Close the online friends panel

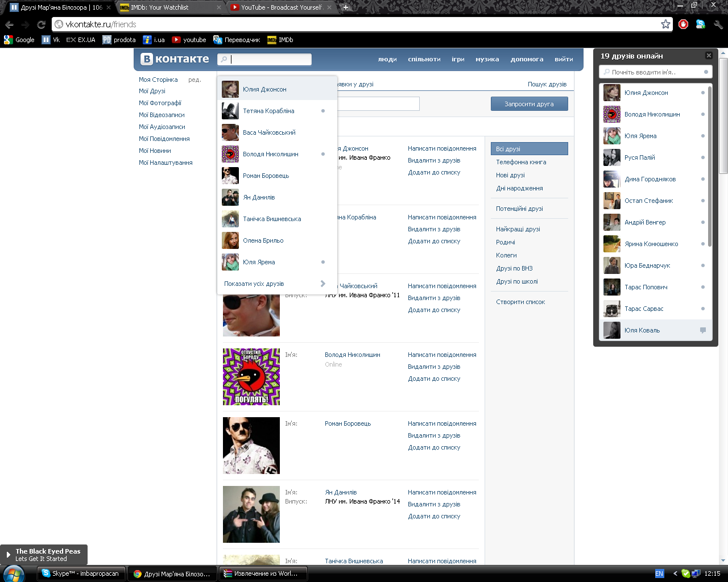pyautogui.click(x=709, y=56)
